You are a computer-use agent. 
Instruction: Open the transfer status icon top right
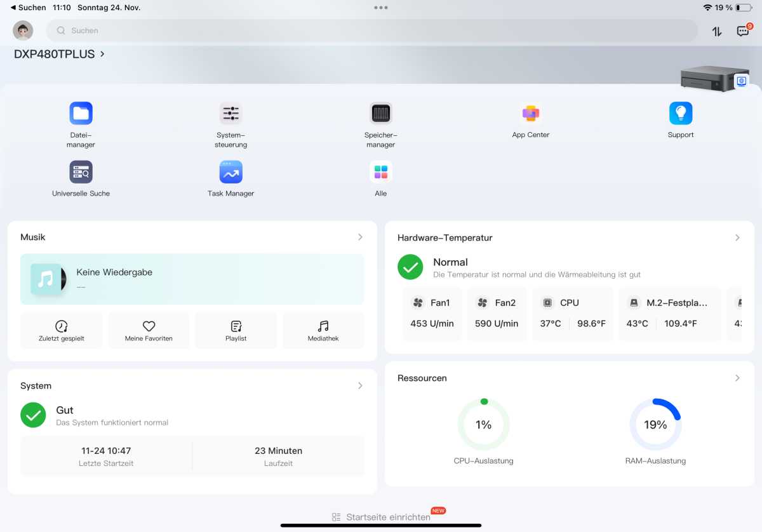tap(717, 30)
